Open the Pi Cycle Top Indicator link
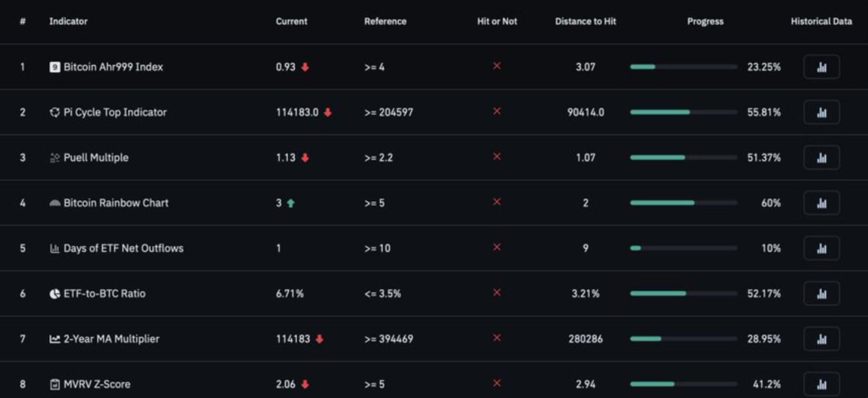Image resolution: width=868 pixels, height=398 pixels. (x=115, y=112)
